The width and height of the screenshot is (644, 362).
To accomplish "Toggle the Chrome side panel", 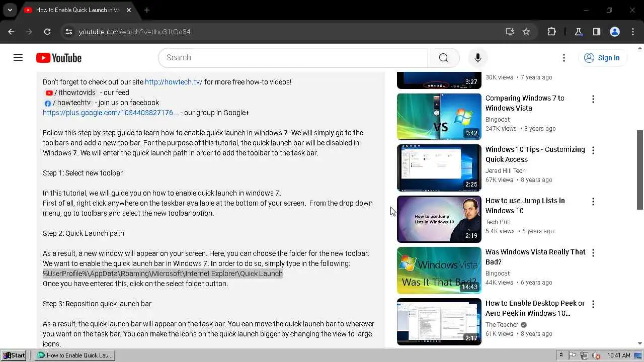I will click(597, 32).
